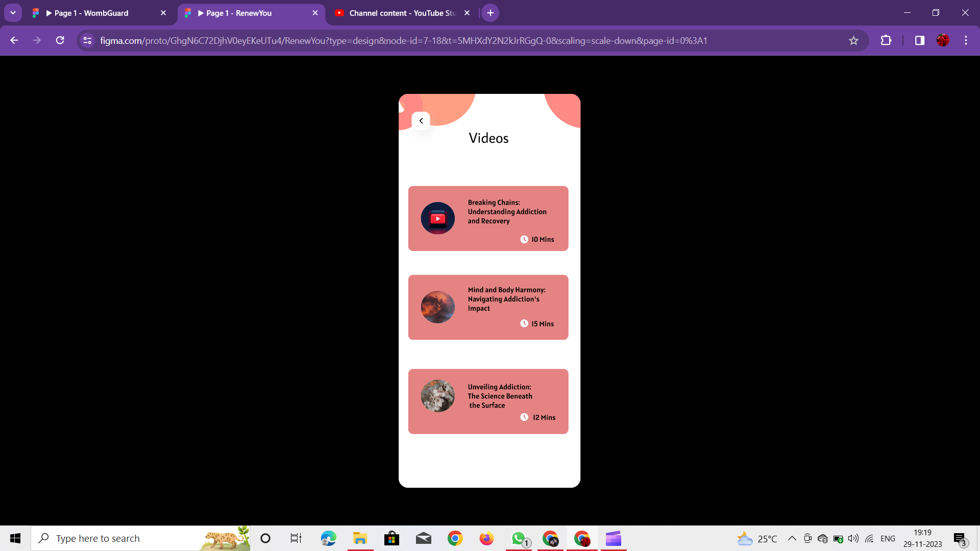980x551 pixels.
Task: Open Unveiling Addiction video thumbnail
Action: click(x=437, y=396)
